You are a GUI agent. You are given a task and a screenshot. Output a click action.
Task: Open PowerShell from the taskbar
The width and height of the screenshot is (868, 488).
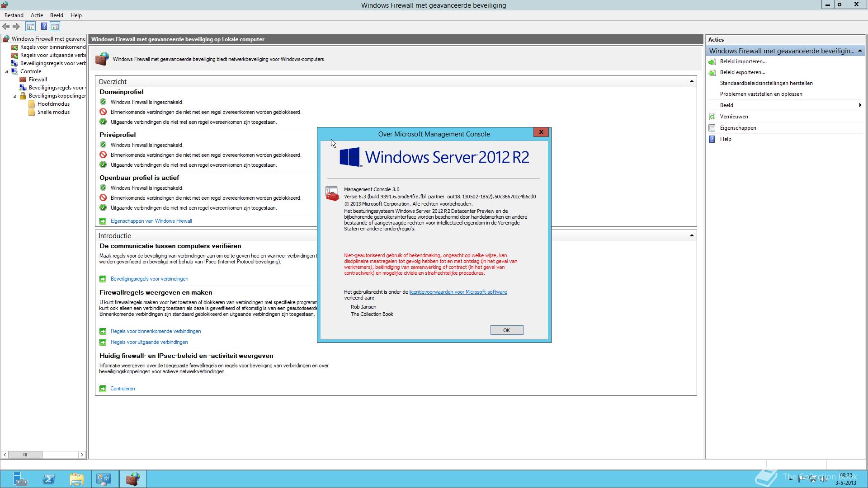[x=49, y=479]
